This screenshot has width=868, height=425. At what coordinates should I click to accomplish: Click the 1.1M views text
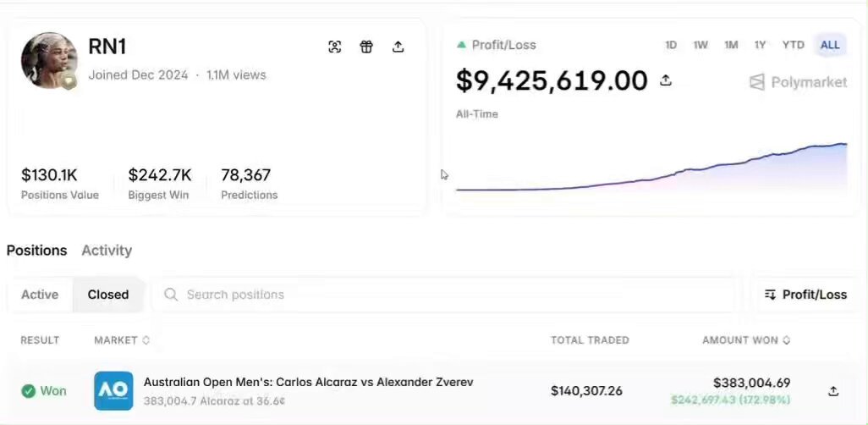click(x=236, y=75)
